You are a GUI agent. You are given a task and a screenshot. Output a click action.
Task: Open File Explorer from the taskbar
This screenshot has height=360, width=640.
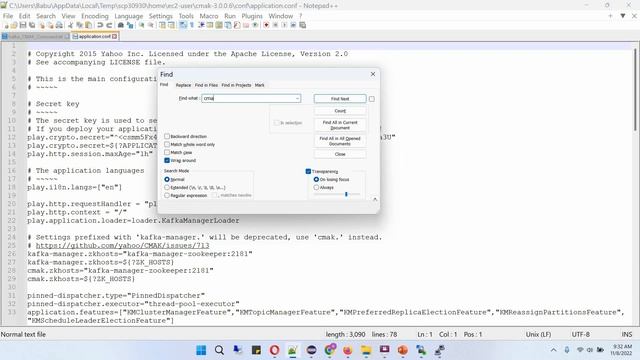[x=366, y=350]
